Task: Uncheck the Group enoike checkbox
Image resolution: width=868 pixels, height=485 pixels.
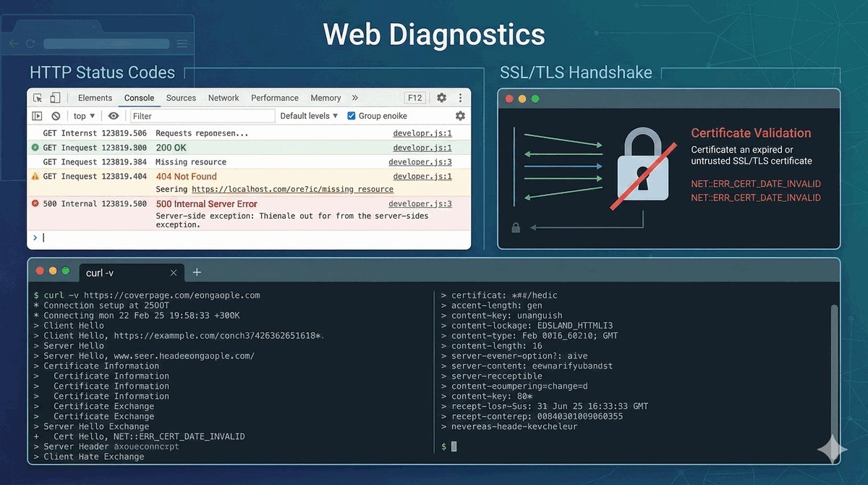Action: [x=352, y=116]
